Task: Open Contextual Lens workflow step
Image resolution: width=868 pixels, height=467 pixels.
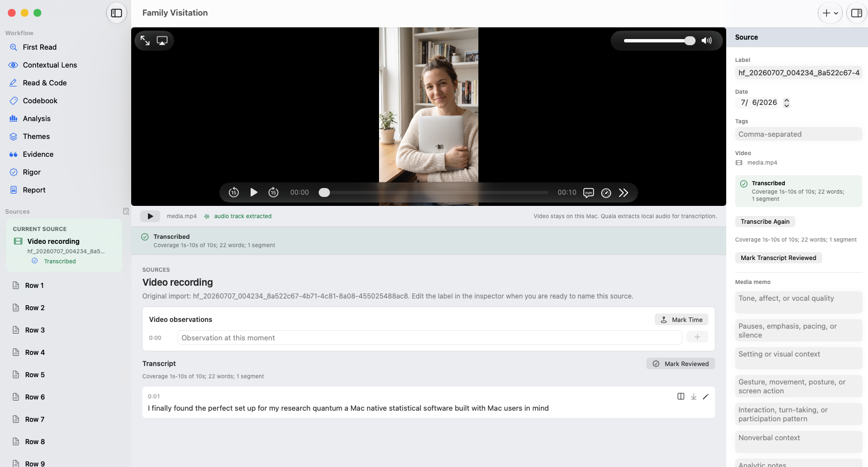Action: click(x=50, y=65)
